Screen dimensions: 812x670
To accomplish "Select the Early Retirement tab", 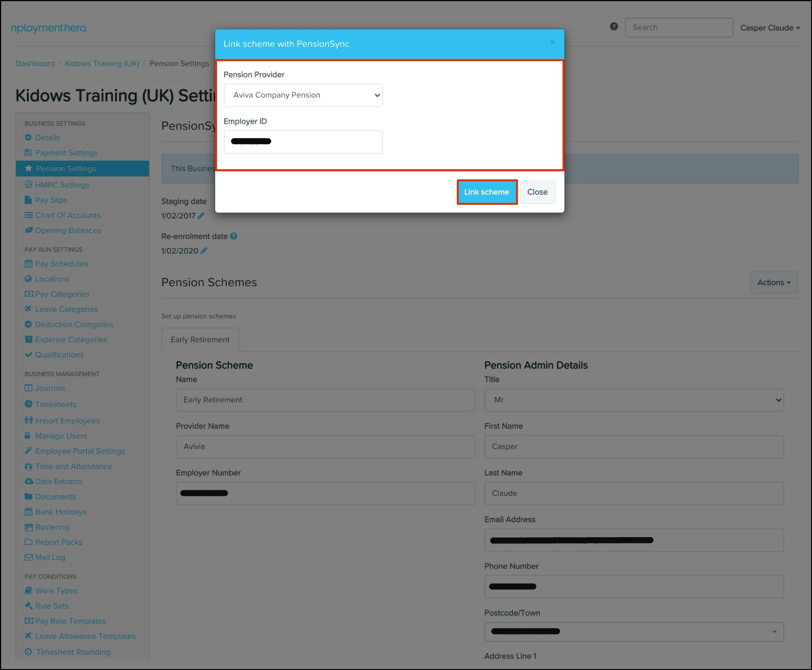I will (200, 340).
